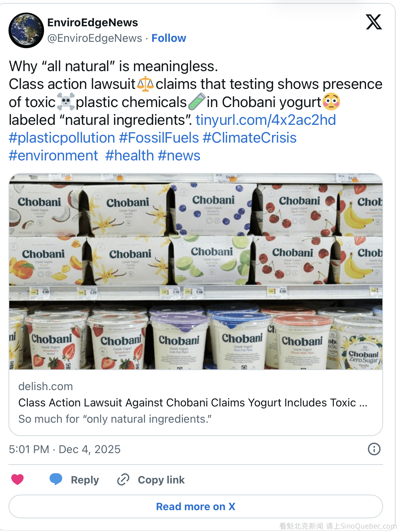
Task: Open the #ClimateCrisis hashtag
Action: click(x=249, y=138)
